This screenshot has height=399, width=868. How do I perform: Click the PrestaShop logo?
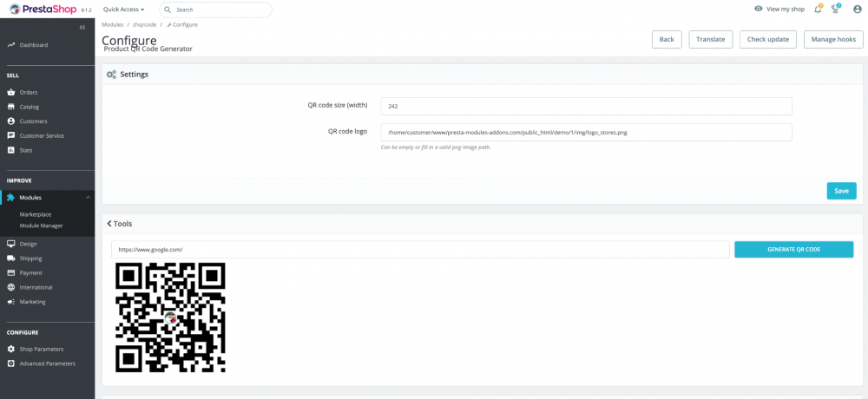click(43, 9)
